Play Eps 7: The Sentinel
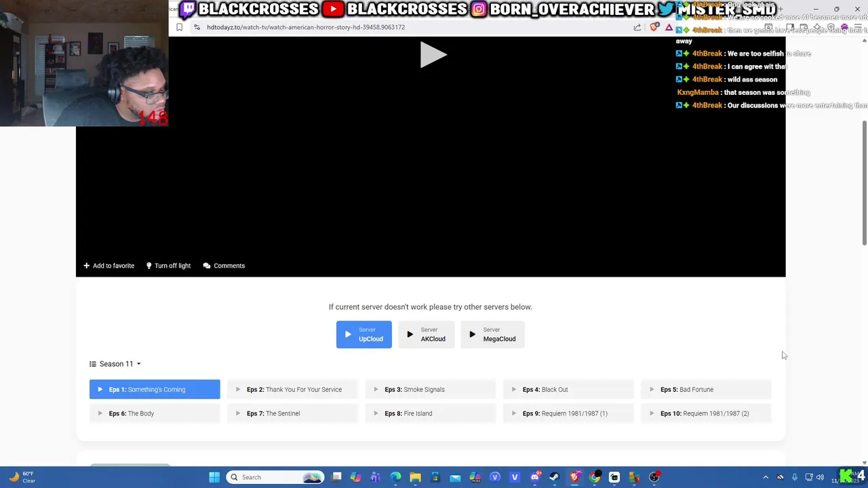Image resolution: width=868 pixels, height=488 pixels. pos(292,413)
